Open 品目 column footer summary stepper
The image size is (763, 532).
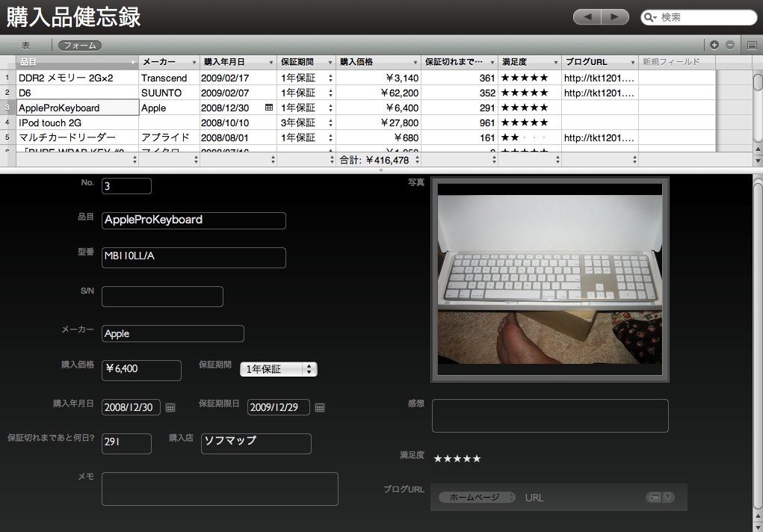pos(135,160)
